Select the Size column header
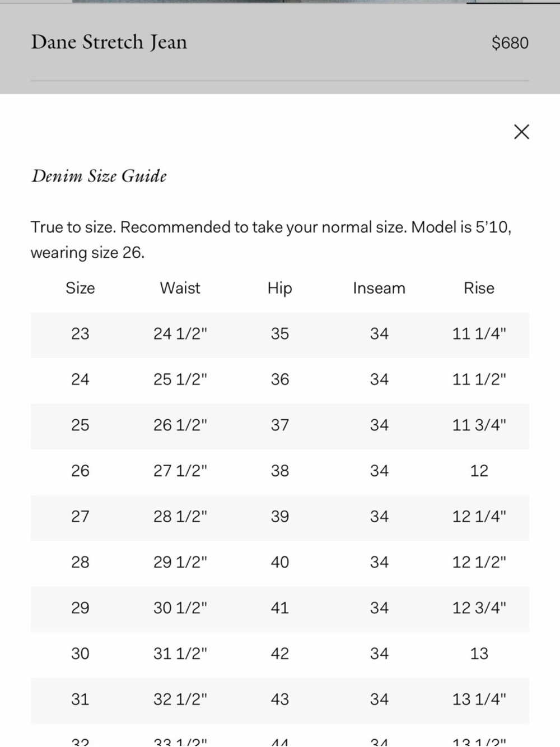 80,288
